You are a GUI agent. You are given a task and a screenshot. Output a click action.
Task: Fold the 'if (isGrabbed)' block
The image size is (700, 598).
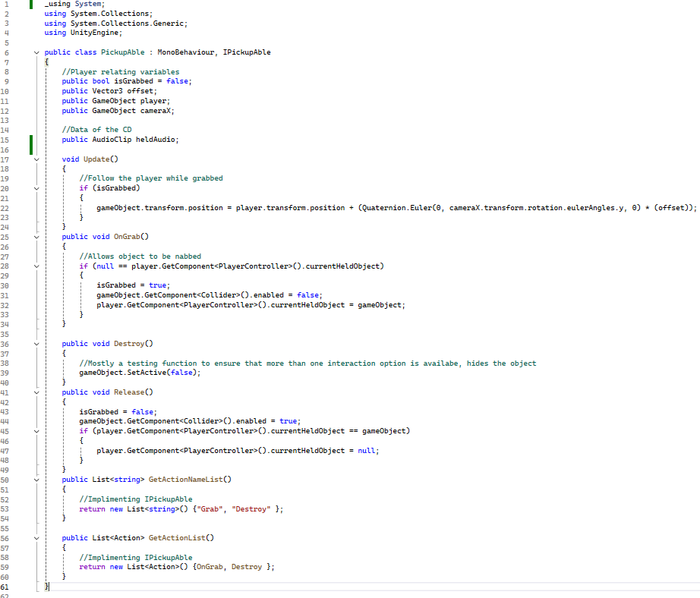pos(36,187)
